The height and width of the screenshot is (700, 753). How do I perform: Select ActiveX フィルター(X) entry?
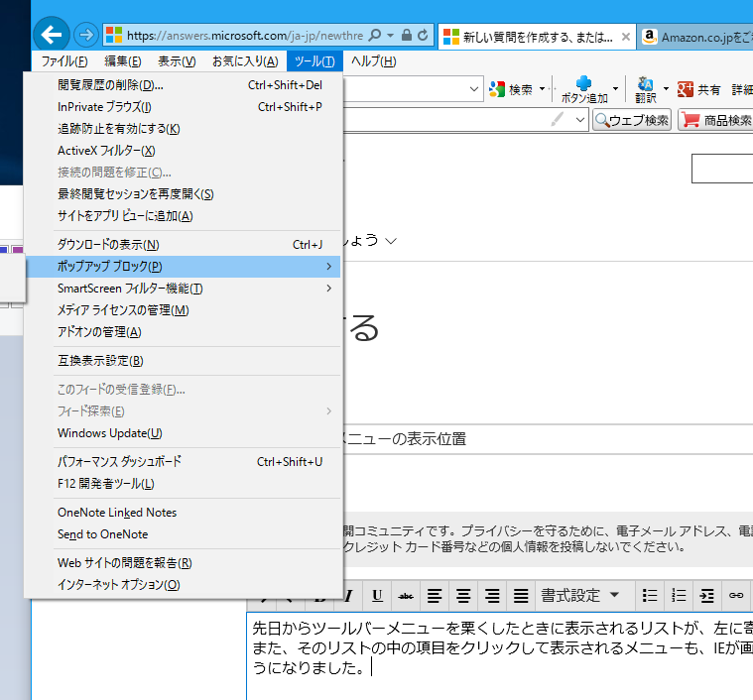[184, 151]
